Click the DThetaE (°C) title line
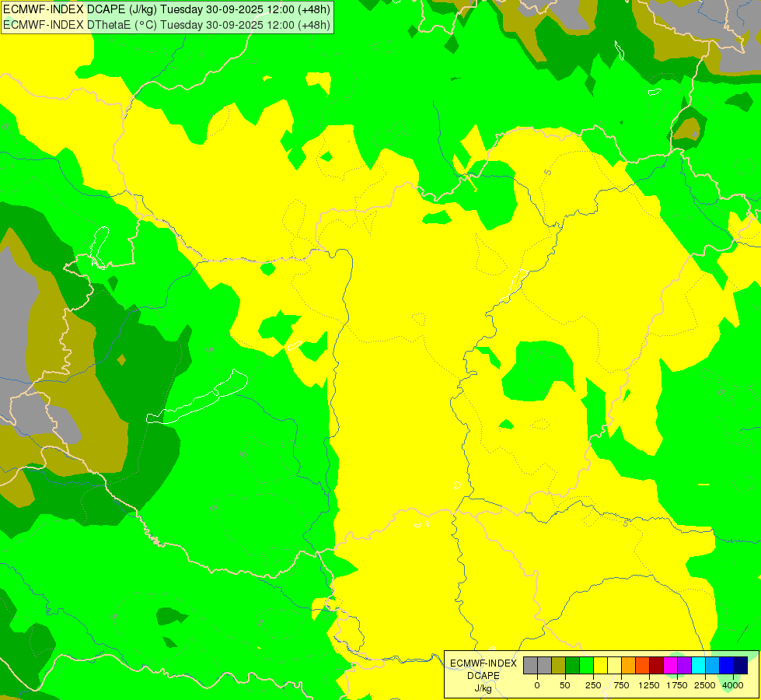The width and height of the screenshot is (761, 700). 166,25
